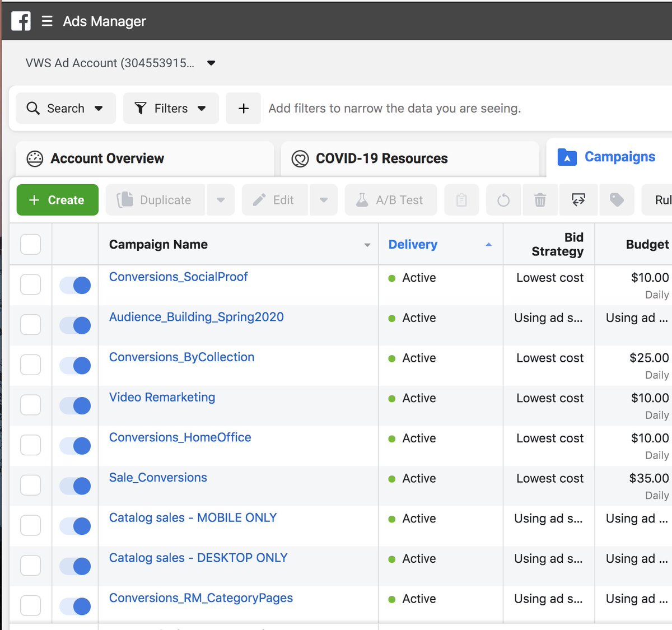Sort by the Delivery column

point(441,244)
